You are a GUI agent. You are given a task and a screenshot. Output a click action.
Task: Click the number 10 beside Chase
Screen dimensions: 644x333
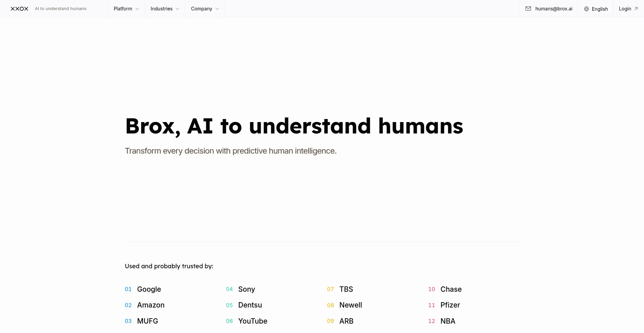click(432, 289)
